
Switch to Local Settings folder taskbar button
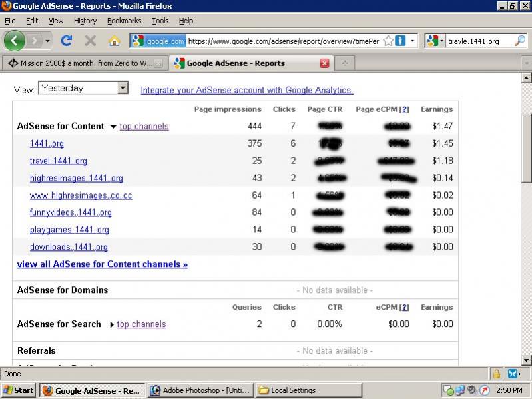(x=309, y=390)
